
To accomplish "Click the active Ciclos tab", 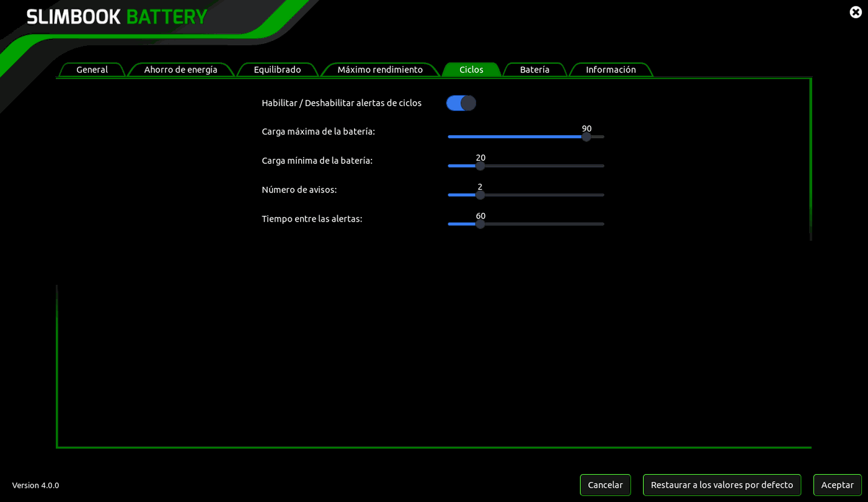I will [x=471, y=69].
